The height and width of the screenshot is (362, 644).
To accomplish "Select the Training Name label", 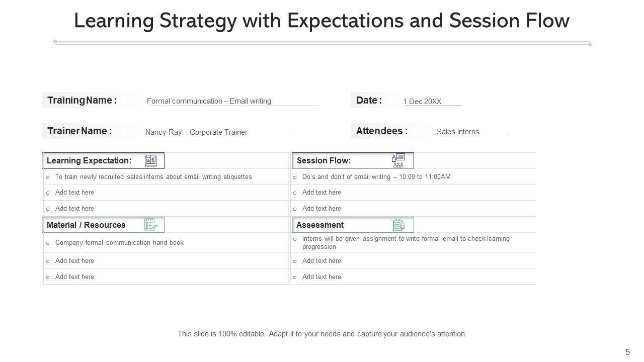I will (82, 101).
